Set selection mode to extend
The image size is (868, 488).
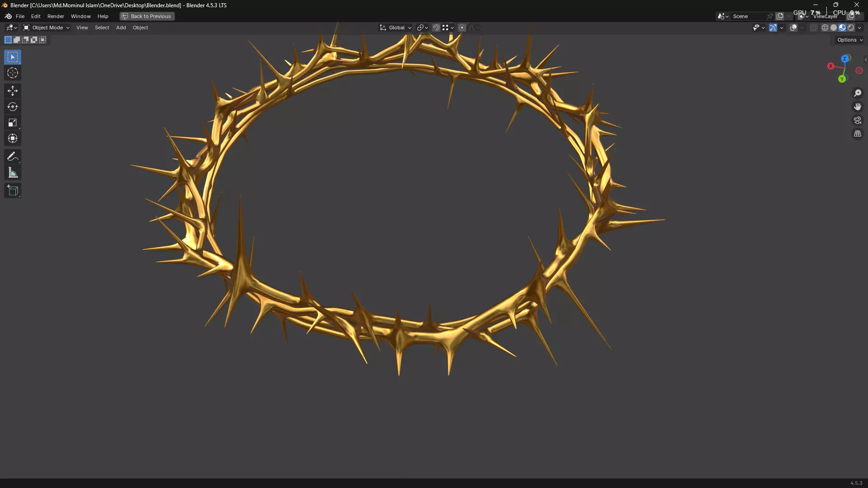(x=17, y=40)
